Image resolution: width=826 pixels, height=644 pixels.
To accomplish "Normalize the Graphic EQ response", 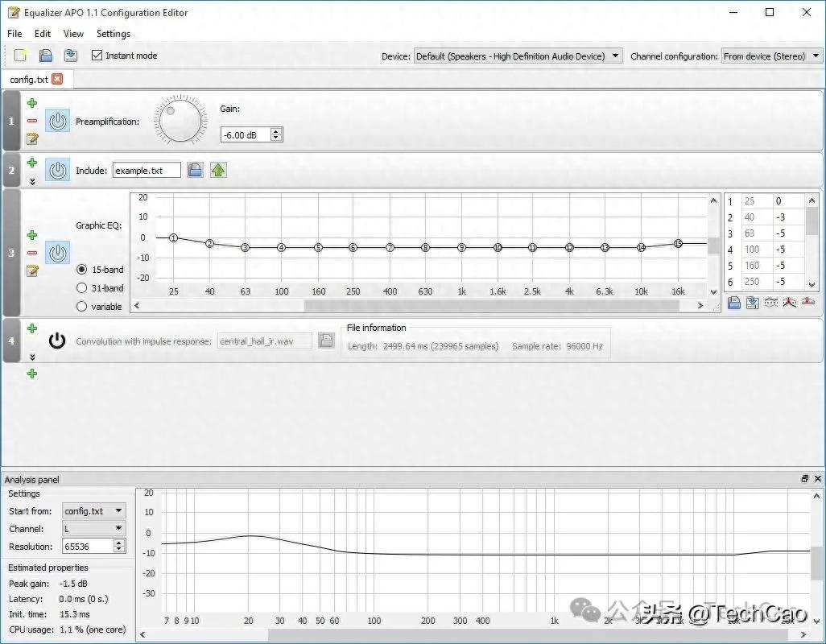I will pos(789,302).
